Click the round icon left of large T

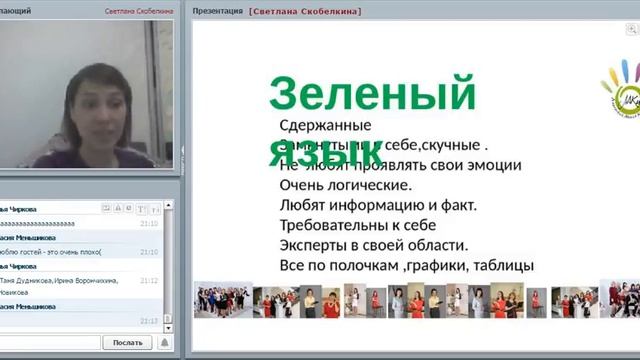(x=129, y=209)
